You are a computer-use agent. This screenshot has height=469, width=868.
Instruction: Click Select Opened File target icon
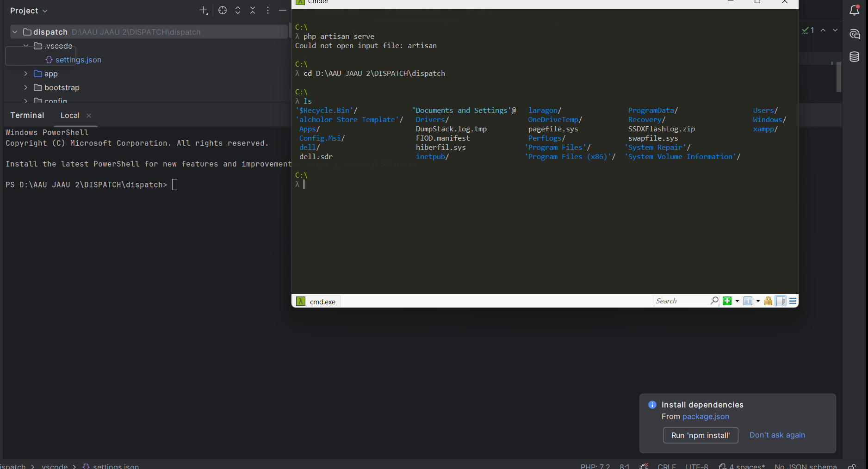pyautogui.click(x=223, y=11)
